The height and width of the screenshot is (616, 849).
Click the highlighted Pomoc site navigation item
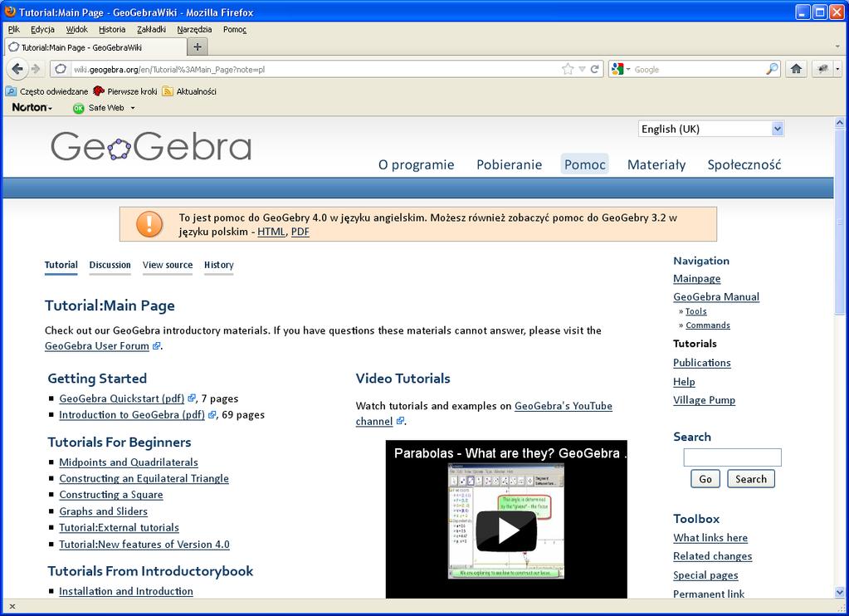click(585, 164)
